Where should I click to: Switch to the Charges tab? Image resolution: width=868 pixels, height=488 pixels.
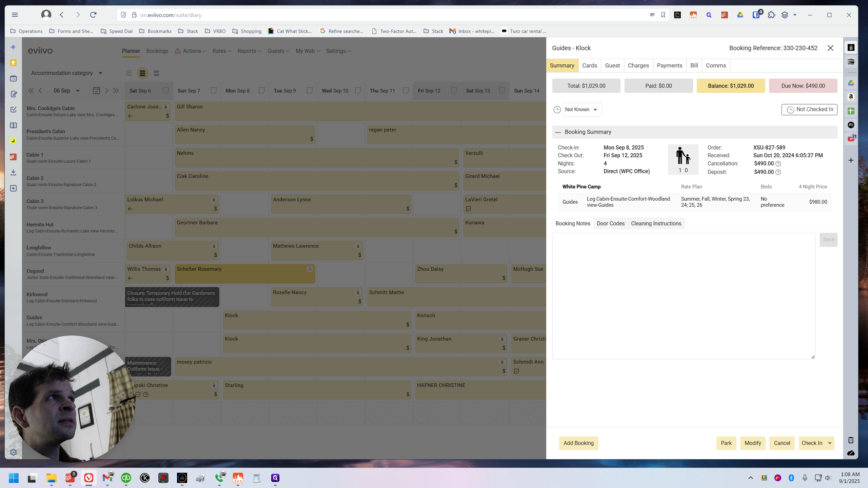coord(638,65)
